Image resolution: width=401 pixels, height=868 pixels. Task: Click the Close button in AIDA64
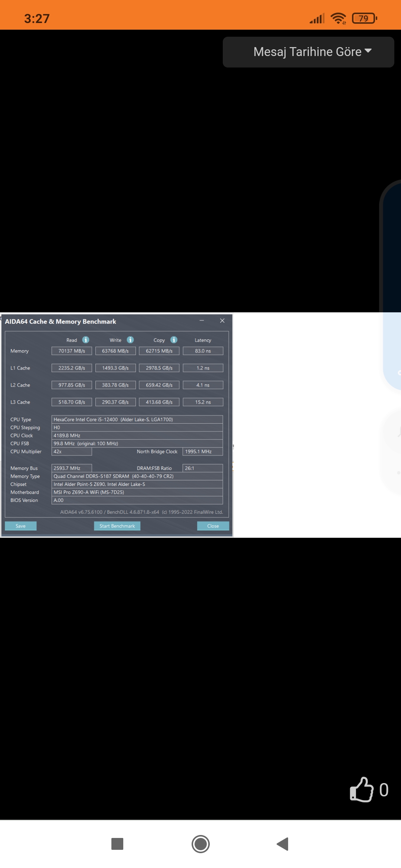pyautogui.click(x=213, y=526)
